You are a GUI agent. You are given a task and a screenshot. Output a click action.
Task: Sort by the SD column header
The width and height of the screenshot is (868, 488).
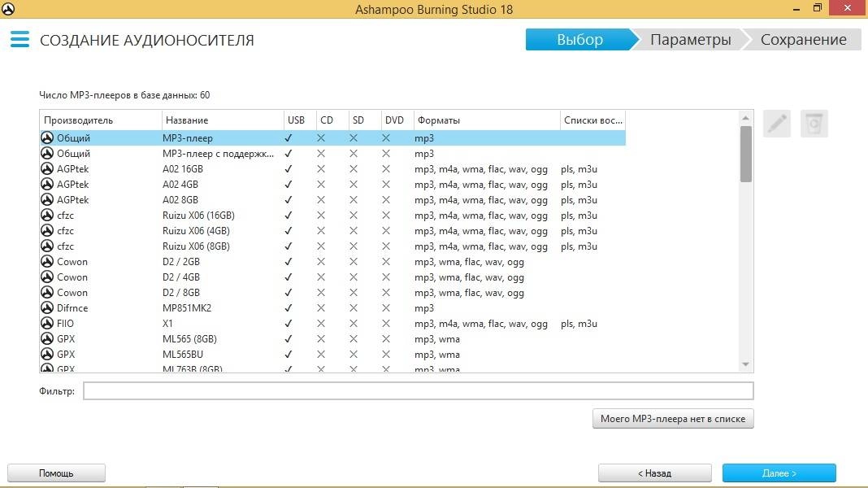pos(365,120)
